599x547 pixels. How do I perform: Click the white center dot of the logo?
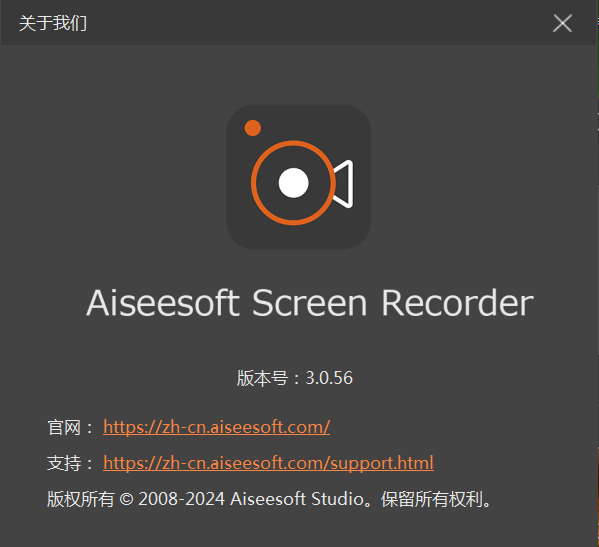coord(293,183)
